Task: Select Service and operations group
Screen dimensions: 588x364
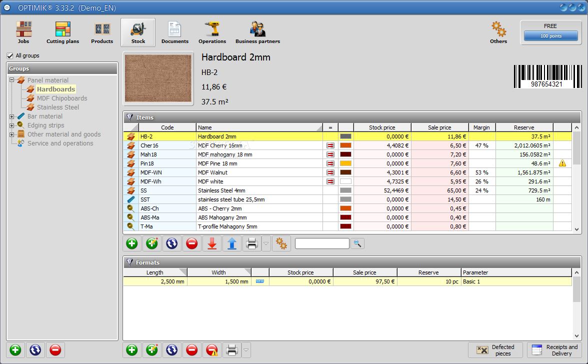Action: pyautogui.click(x=60, y=143)
